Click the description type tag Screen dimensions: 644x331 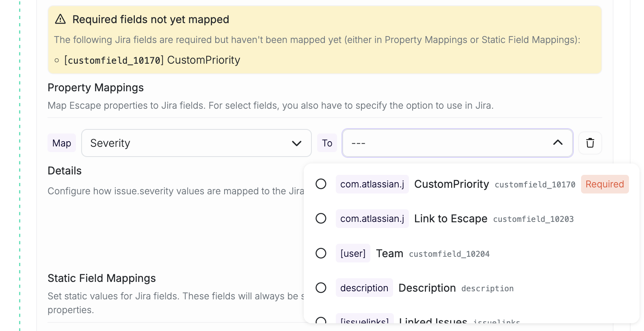point(364,288)
